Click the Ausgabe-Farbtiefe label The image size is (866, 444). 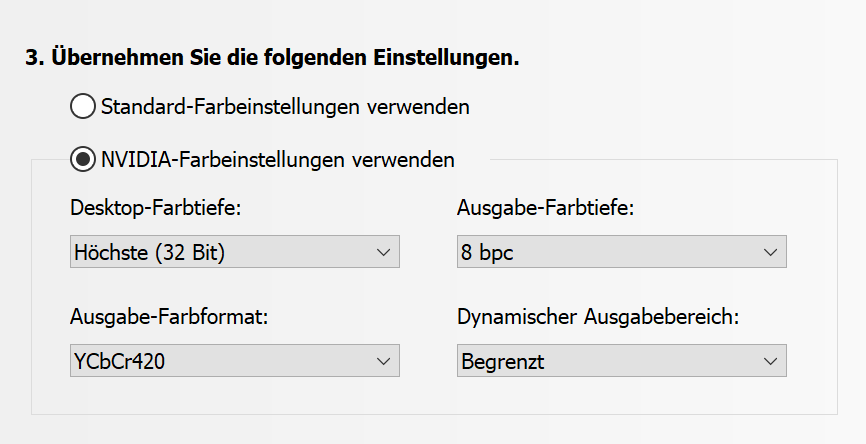[546, 209]
